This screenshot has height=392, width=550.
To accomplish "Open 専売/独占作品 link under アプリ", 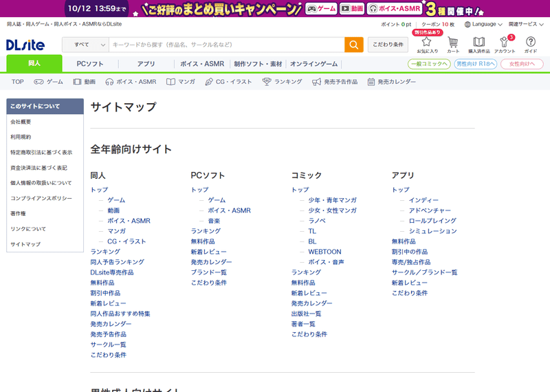I will click(411, 262).
